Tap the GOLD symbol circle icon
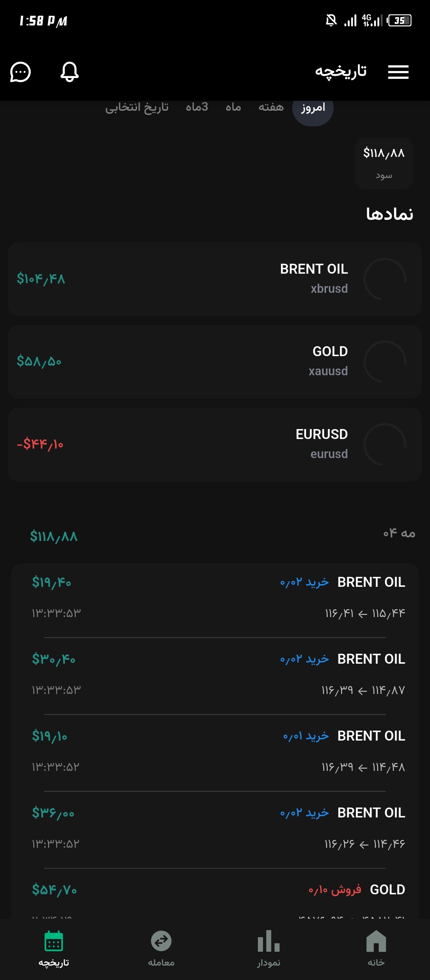 (385, 362)
